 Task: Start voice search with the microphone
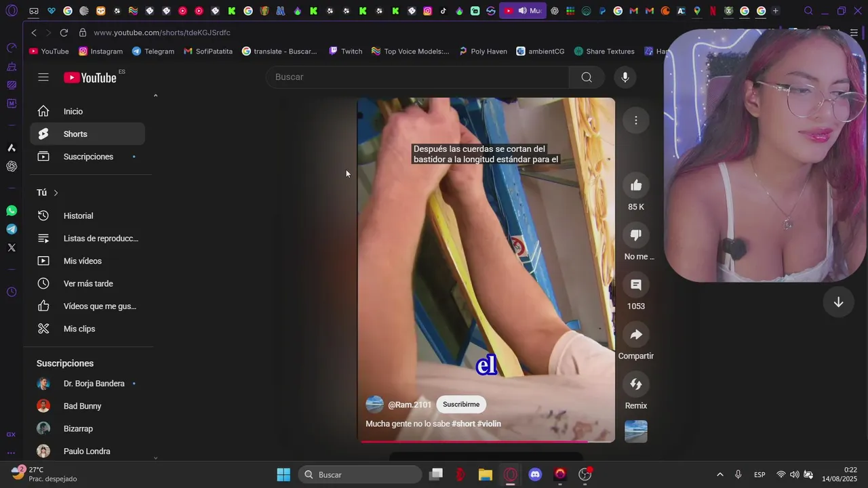tap(625, 77)
